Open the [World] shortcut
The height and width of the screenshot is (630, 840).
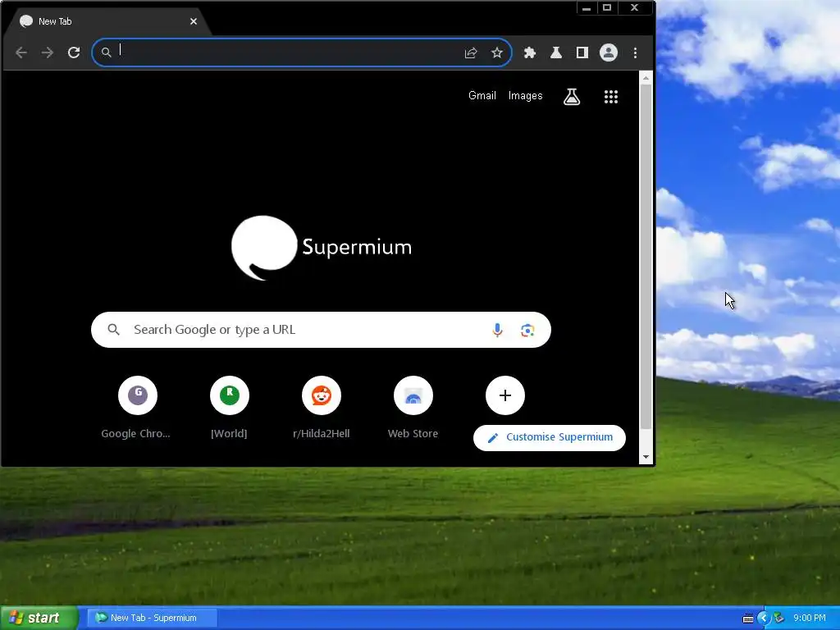230,407
